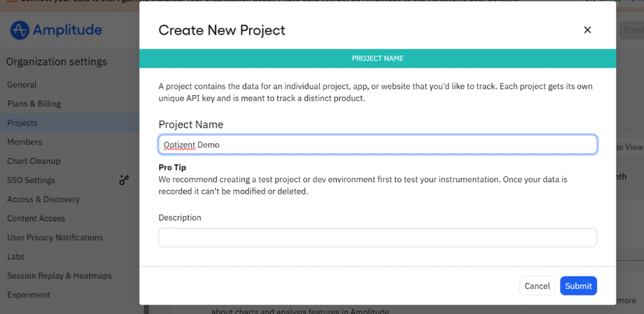Open the Labs section
The height and width of the screenshot is (314, 644).
tap(16, 257)
